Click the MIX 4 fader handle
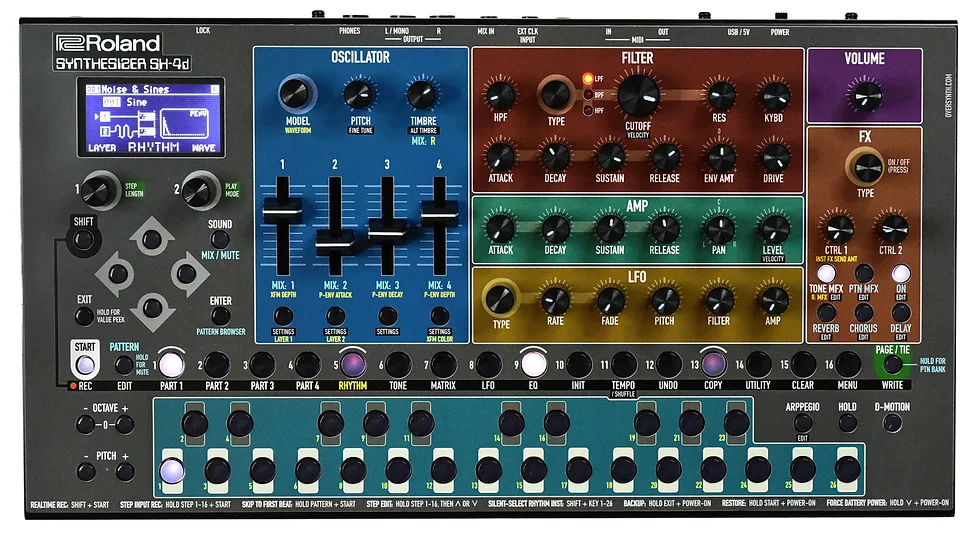Screen dimensions: 980x535 439,213
